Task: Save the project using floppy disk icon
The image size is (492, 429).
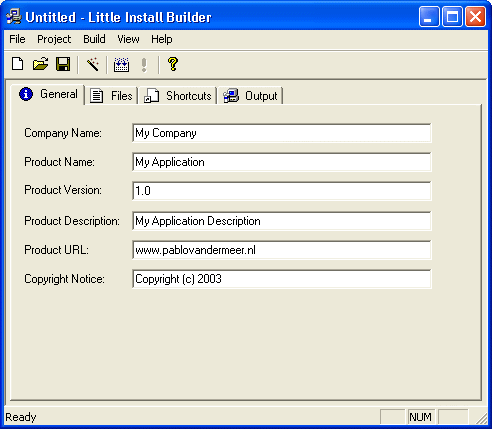Action: click(x=63, y=64)
